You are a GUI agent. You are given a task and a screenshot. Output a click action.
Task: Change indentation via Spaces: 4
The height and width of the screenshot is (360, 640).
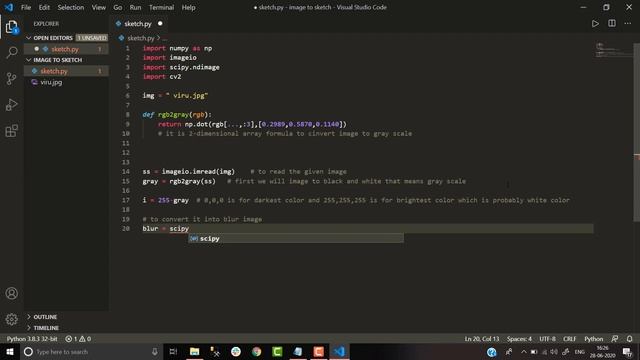pyautogui.click(x=519, y=339)
